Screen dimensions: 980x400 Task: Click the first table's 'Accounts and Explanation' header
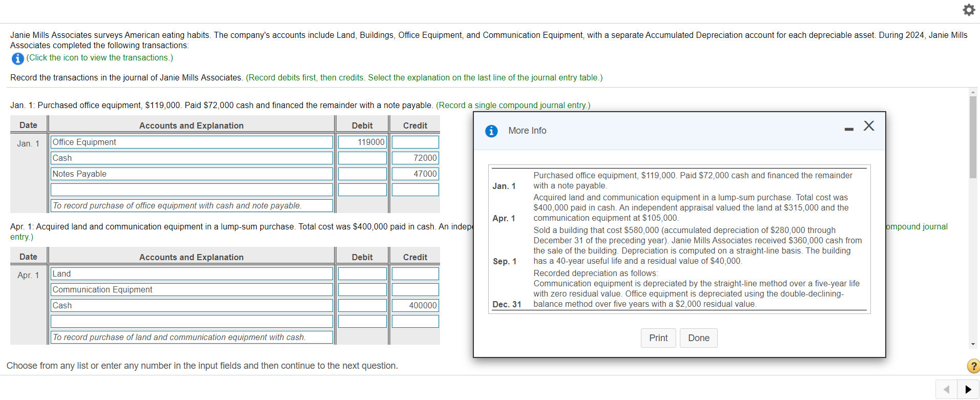click(192, 125)
